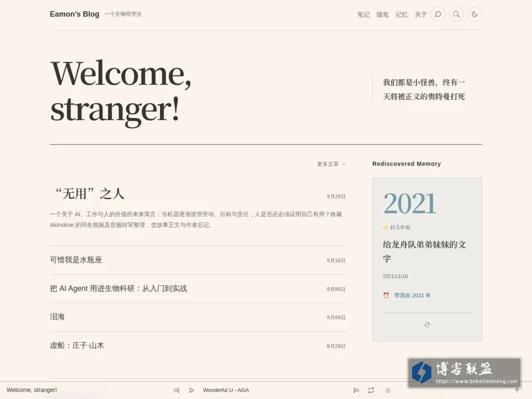
Task: Click the 9月20日 date text
Action: 336,196
